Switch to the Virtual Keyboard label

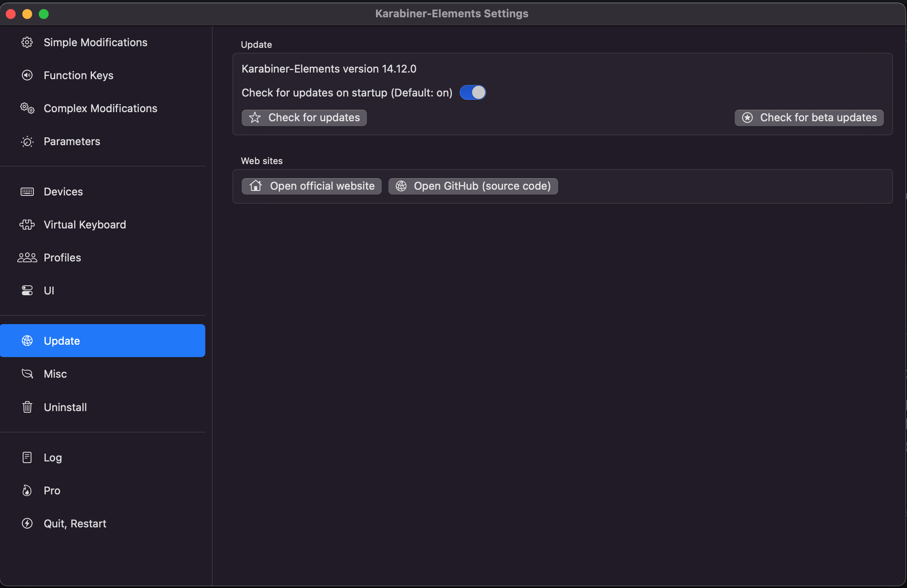pos(85,225)
